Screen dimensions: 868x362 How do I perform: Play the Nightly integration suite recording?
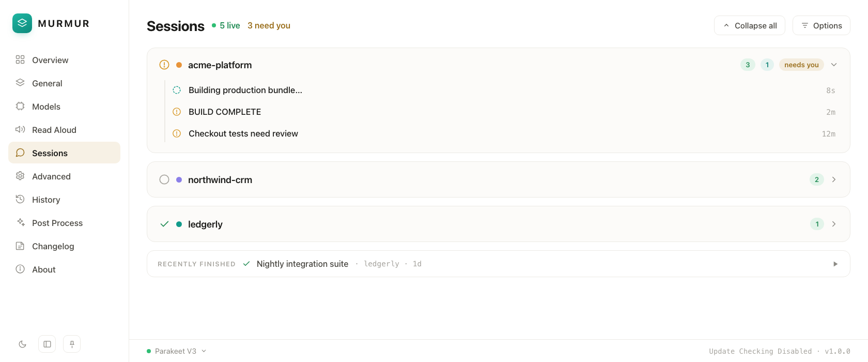tap(835, 264)
